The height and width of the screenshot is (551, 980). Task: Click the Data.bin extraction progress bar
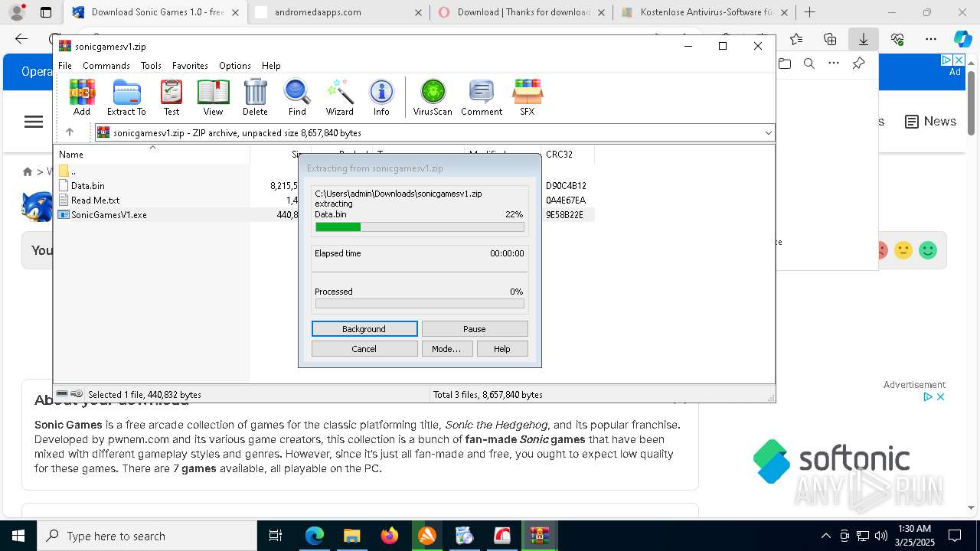(x=420, y=227)
